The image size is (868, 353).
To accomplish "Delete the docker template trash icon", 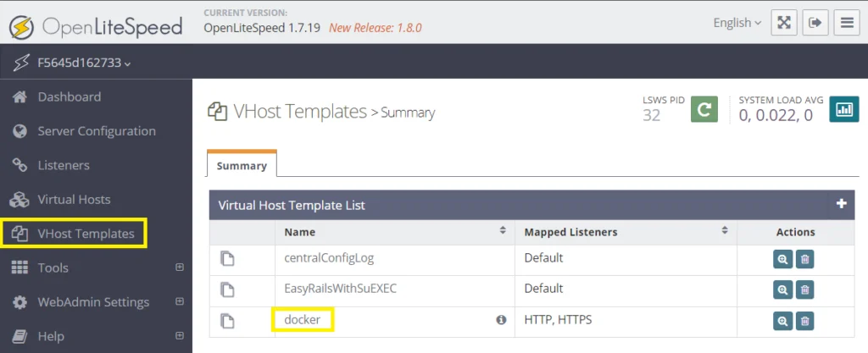I will point(805,320).
